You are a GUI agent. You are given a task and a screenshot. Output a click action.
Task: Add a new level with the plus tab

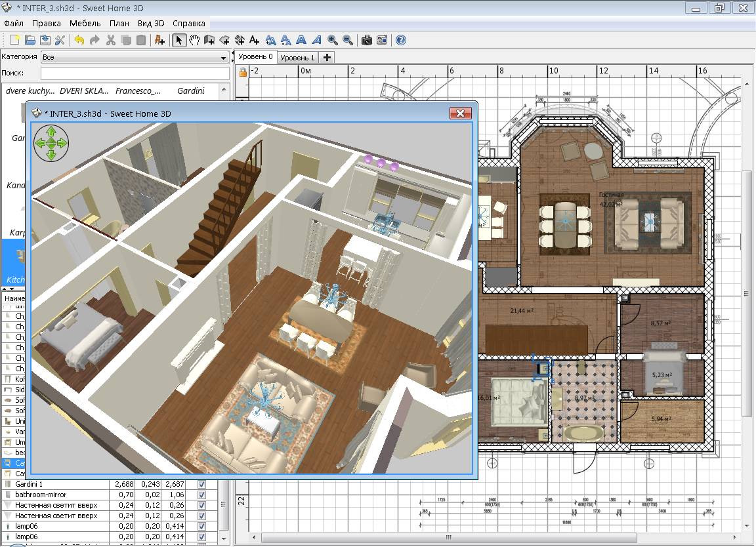325,57
